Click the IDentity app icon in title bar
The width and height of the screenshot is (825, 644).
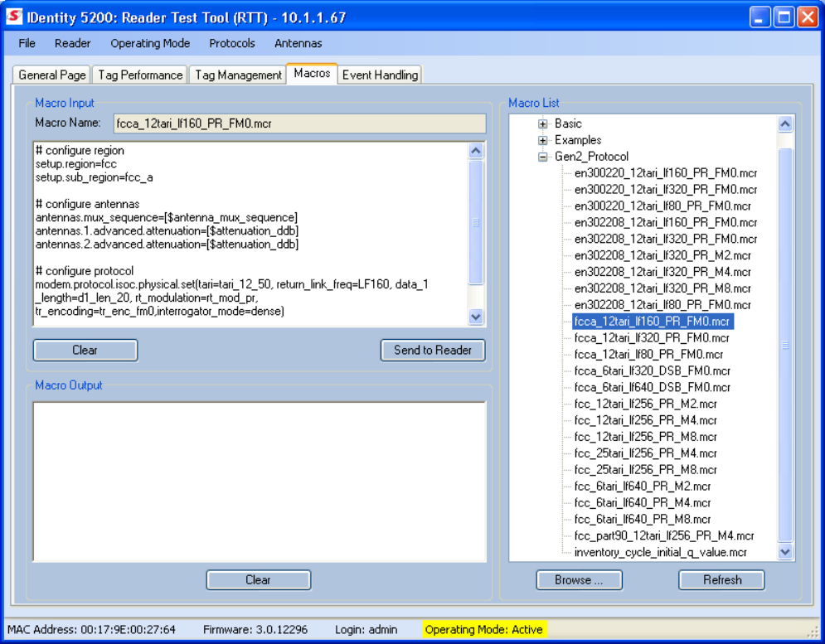click(14, 17)
